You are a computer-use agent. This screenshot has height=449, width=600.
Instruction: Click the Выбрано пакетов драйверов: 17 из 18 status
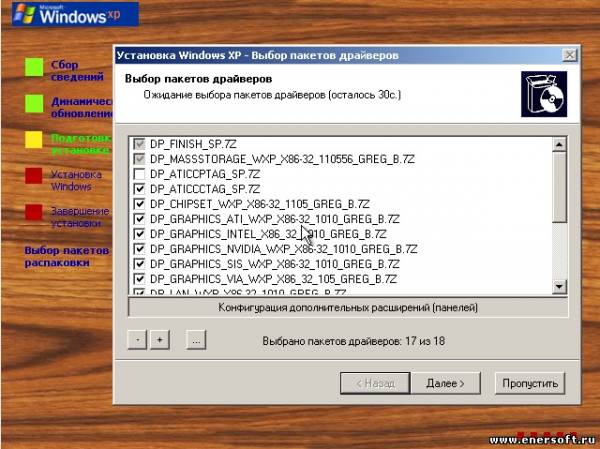tap(354, 341)
